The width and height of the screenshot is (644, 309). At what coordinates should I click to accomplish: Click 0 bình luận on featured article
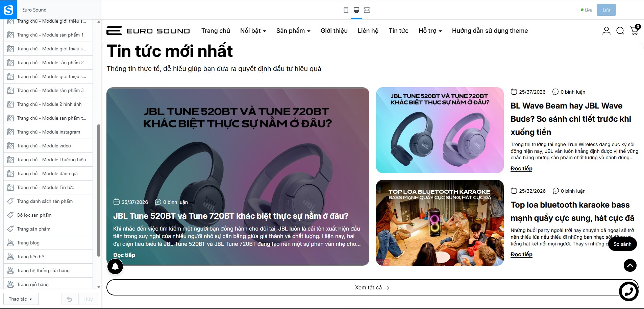(171, 202)
